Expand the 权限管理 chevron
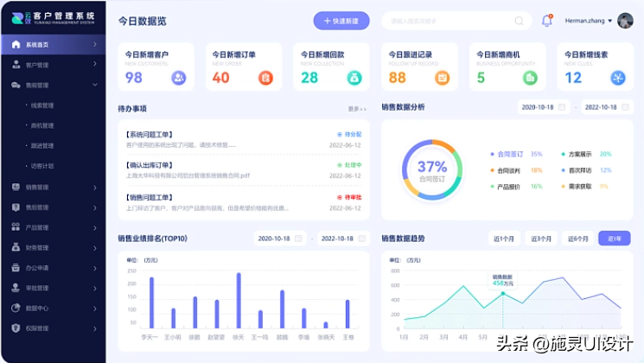 [x=95, y=328]
